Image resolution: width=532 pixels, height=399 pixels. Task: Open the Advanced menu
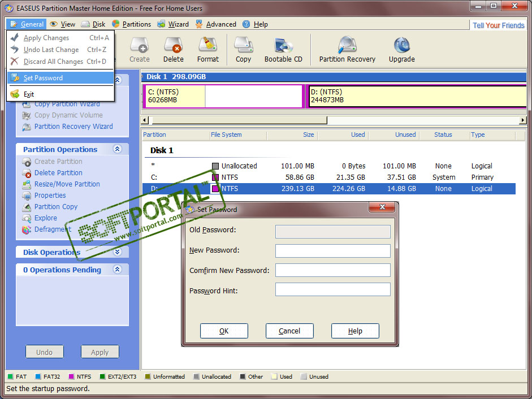pyautogui.click(x=216, y=24)
